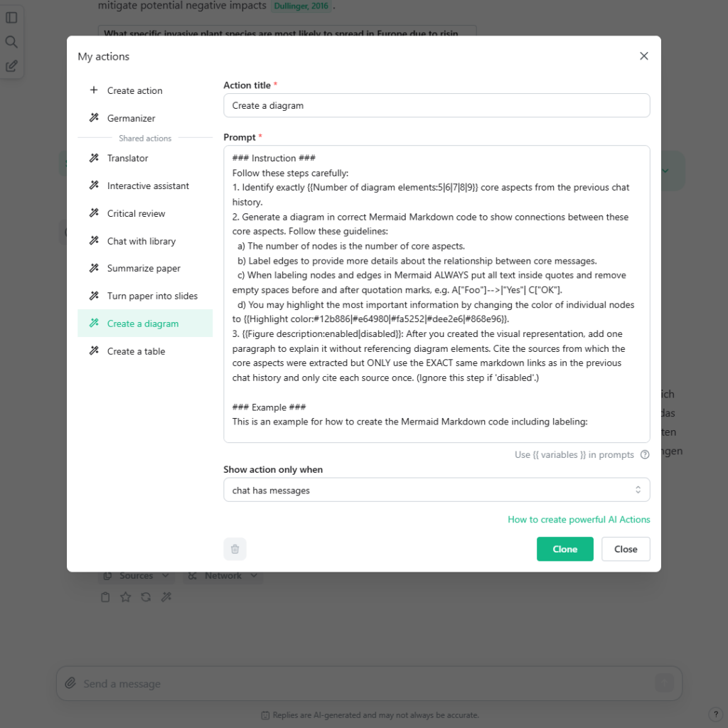Favorite the response via the star icon
The width and height of the screenshot is (728, 728).
pos(124,596)
